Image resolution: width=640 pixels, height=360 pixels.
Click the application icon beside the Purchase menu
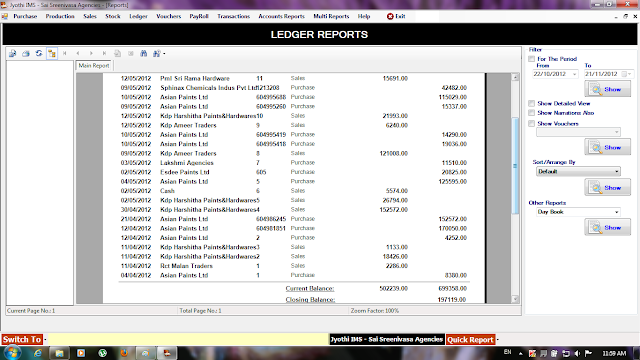coord(4,16)
